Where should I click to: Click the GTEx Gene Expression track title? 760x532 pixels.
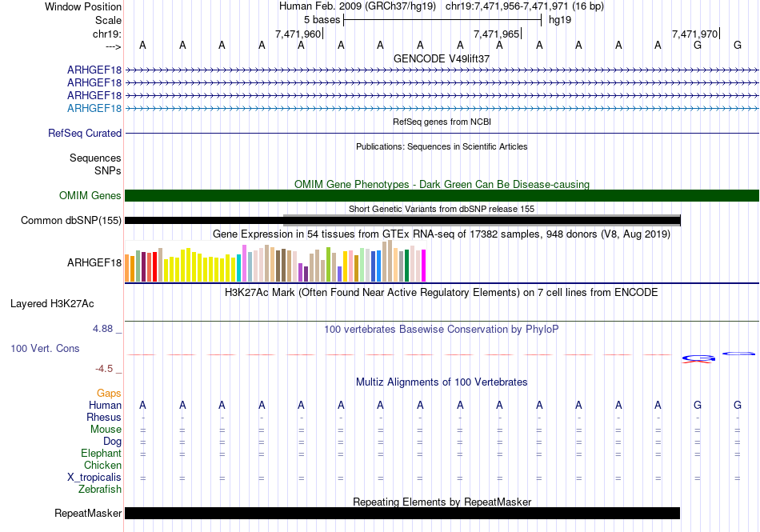[442, 234]
